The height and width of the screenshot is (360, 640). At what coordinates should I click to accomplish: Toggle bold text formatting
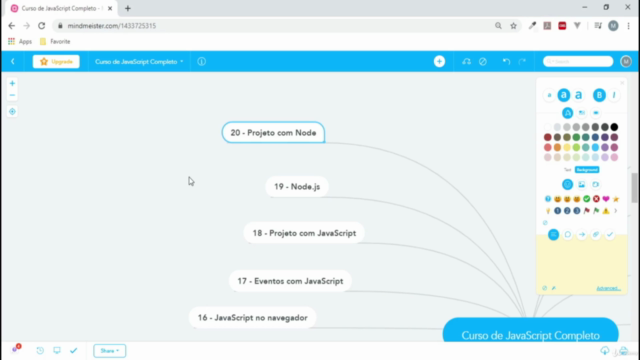click(x=599, y=95)
